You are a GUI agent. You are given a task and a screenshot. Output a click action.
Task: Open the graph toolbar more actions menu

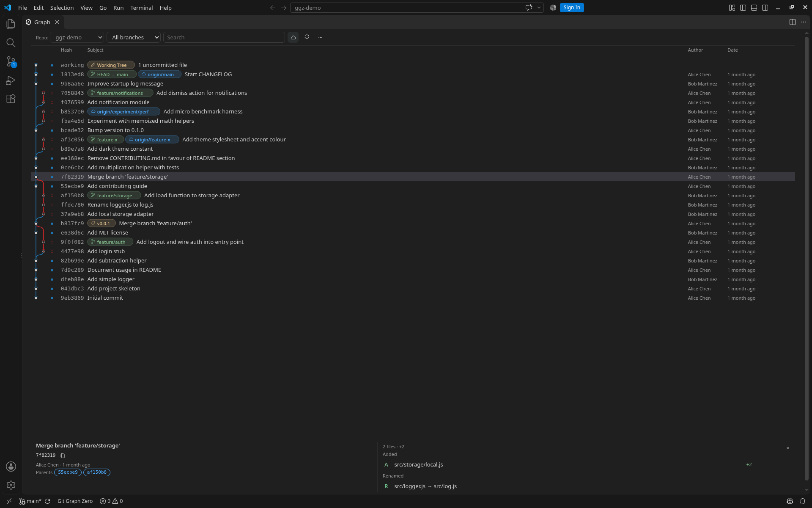coord(320,37)
